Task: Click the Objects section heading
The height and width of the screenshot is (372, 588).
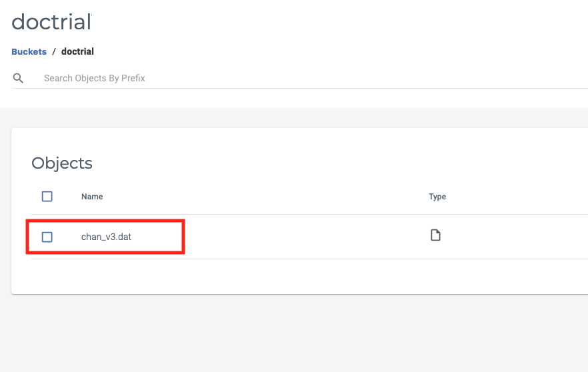Action: click(62, 163)
